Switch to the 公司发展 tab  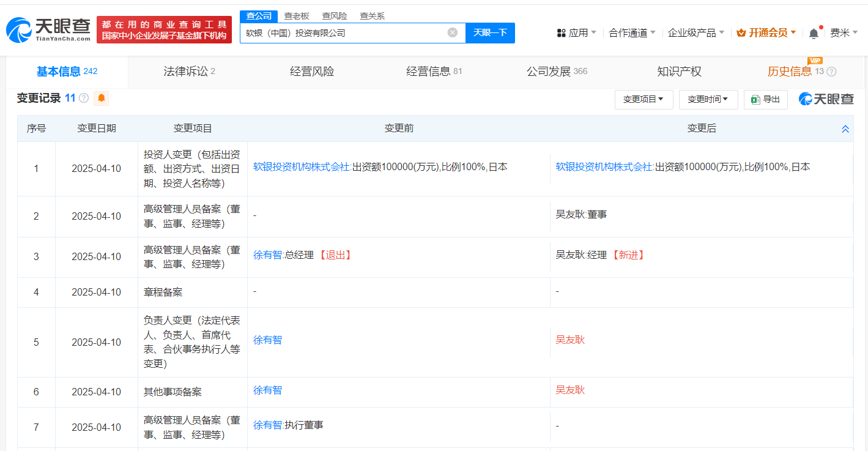557,72
